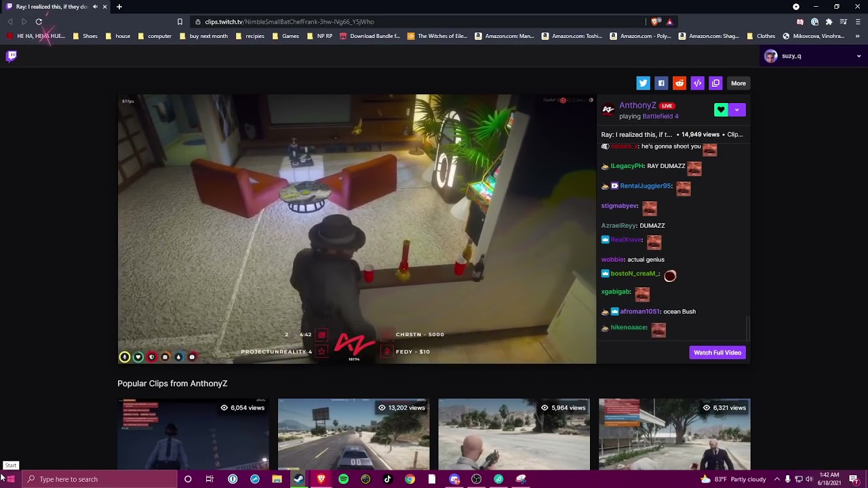Expand follow options purple dropdown
Image resolution: width=868 pixels, height=488 pixels.
coord(737,110)
